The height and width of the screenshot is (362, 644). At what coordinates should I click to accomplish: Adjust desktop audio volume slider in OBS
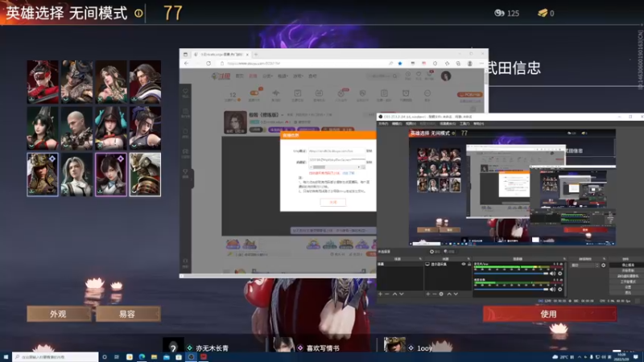[511, 274]
